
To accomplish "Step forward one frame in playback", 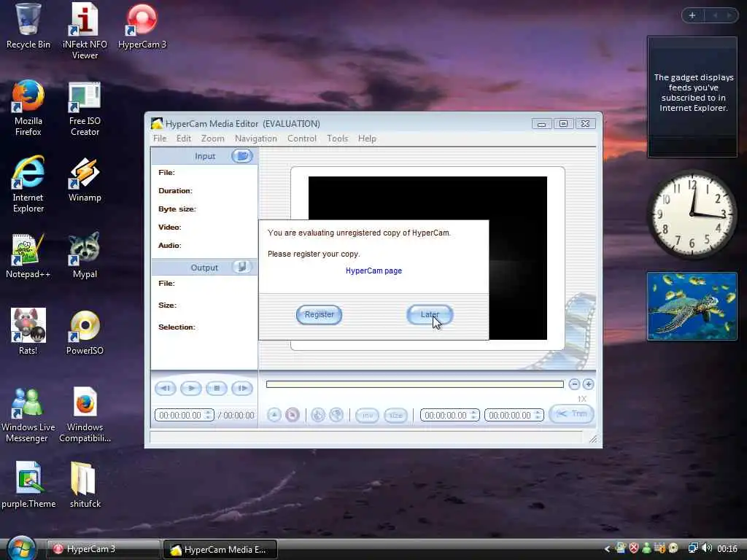I will (242, 388).
